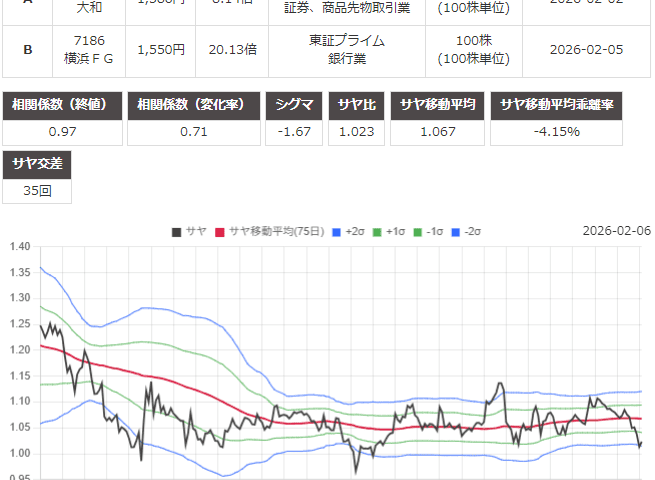Click the サヤ移動平均乖離率 header

[x=571, y=106]
